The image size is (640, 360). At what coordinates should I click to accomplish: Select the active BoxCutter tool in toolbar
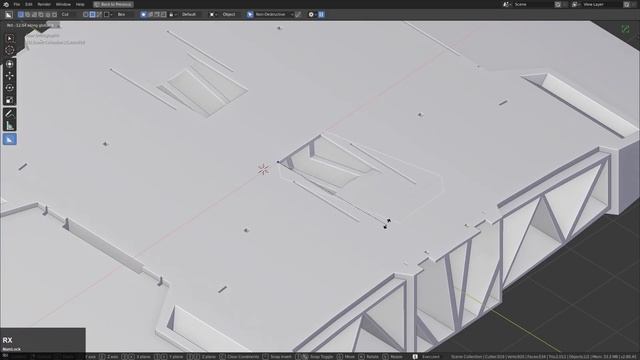[9, 139]
